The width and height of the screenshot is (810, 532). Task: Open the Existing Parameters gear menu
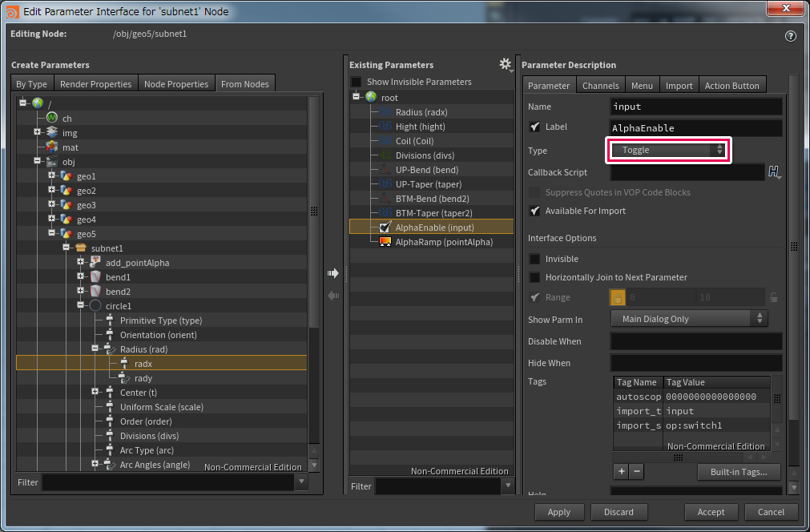pyautogui.click(x=506, y=65)
